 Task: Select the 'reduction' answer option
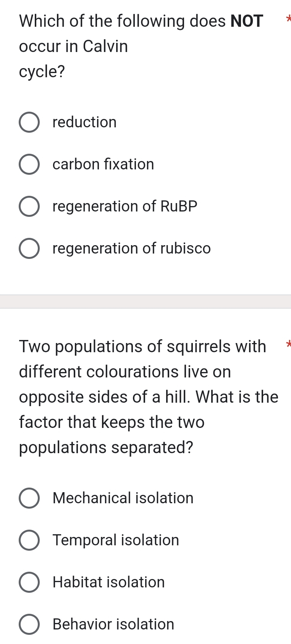(x=29, y=122)
